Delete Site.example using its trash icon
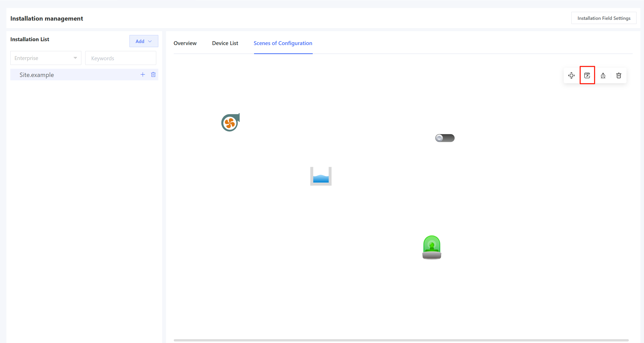The image size is (644, 343). [153, 75]
